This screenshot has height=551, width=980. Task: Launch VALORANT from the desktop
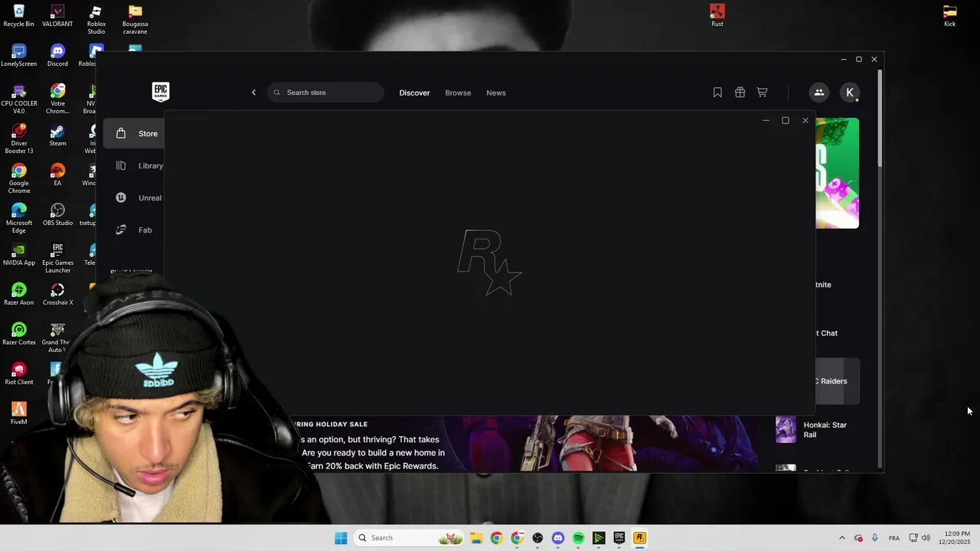pyautogui.click(x=57, y=16)
